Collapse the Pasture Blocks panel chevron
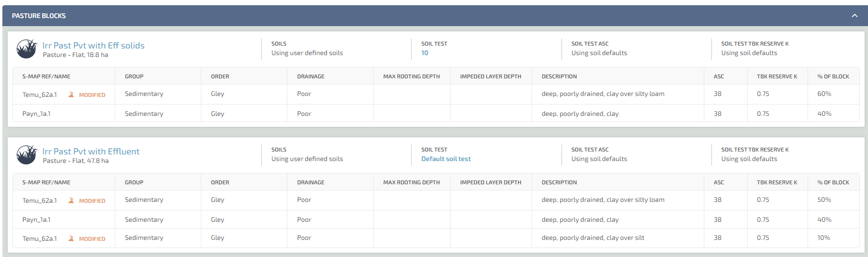 [x=855, y=16]
